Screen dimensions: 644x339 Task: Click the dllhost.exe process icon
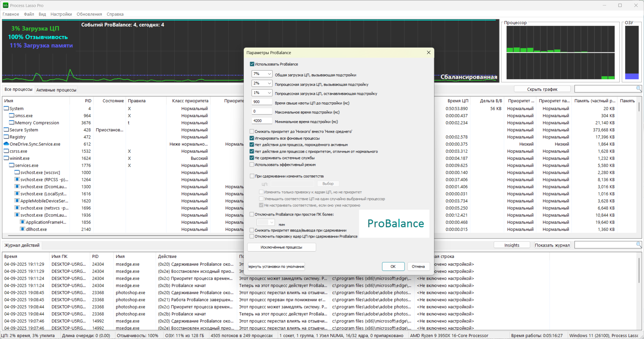(x=23, y=229)
